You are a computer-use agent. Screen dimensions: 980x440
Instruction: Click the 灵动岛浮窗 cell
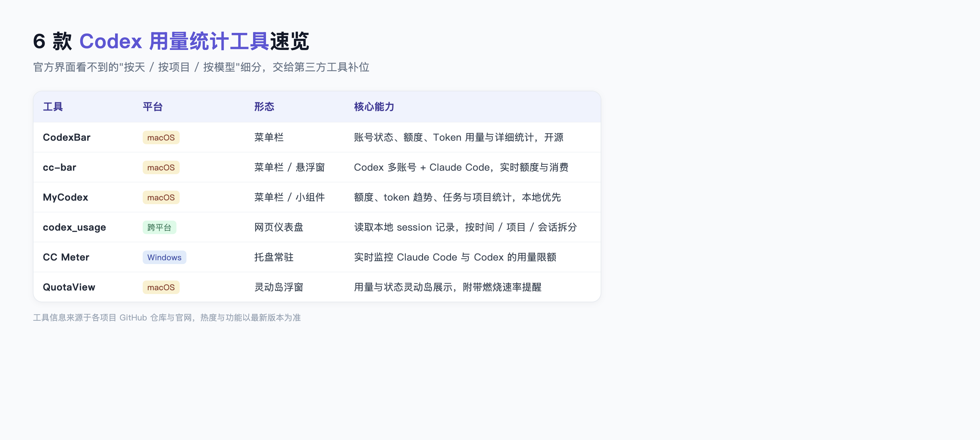279,287
